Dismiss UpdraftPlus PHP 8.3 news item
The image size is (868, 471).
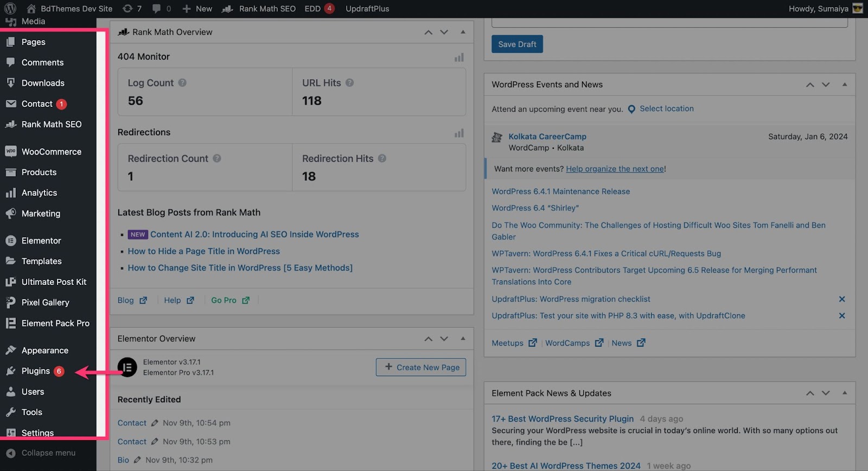842,316
